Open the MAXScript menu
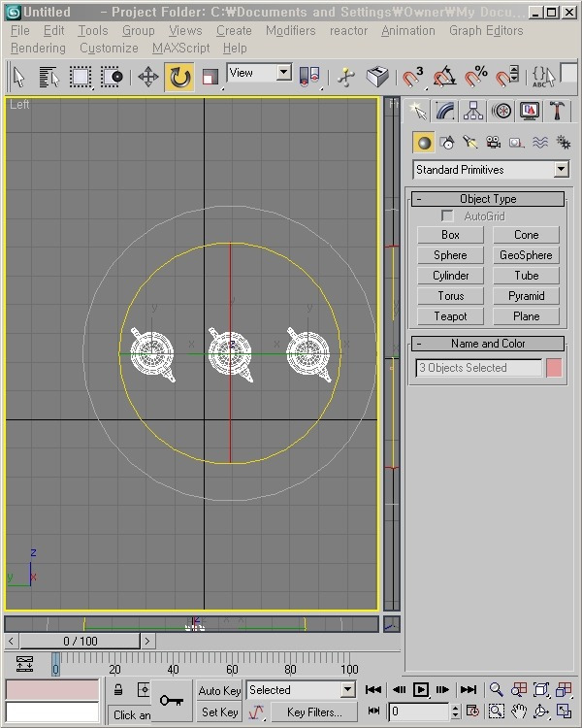 coord(181,49)
